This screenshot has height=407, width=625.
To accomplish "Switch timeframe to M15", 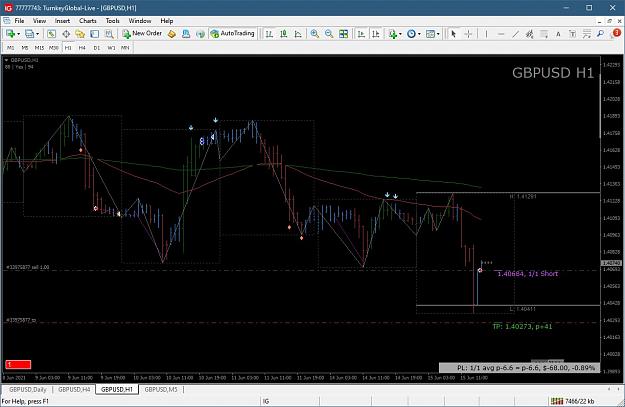I will [x=39, y=48].
